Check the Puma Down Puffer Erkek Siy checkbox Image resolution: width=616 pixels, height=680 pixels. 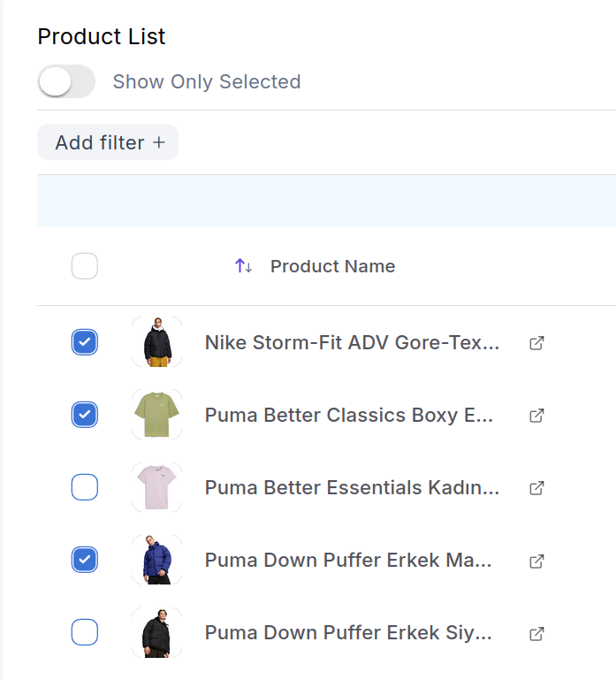(x=85, y=632)
